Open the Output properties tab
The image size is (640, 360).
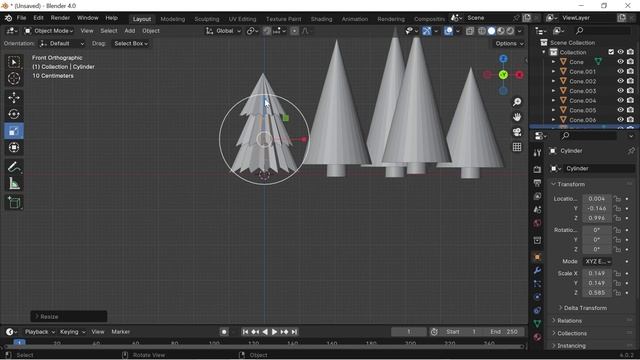pos(537,182)
